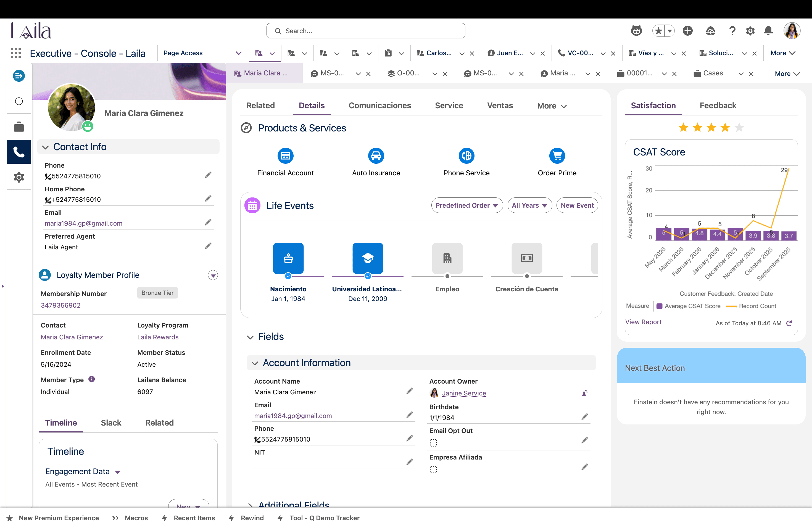812x528 pixels.
Task: Switch to the Feedback tab
Action: (718, 105)
